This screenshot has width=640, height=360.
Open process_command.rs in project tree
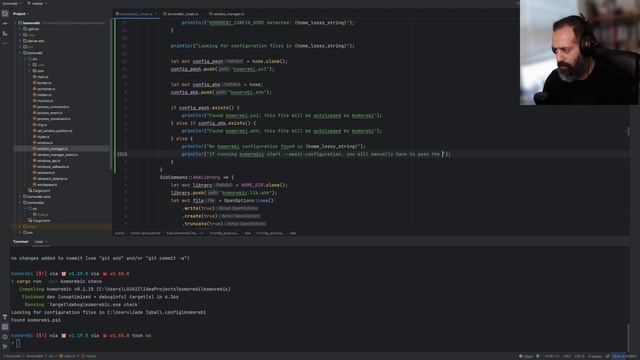click(53, 107)
